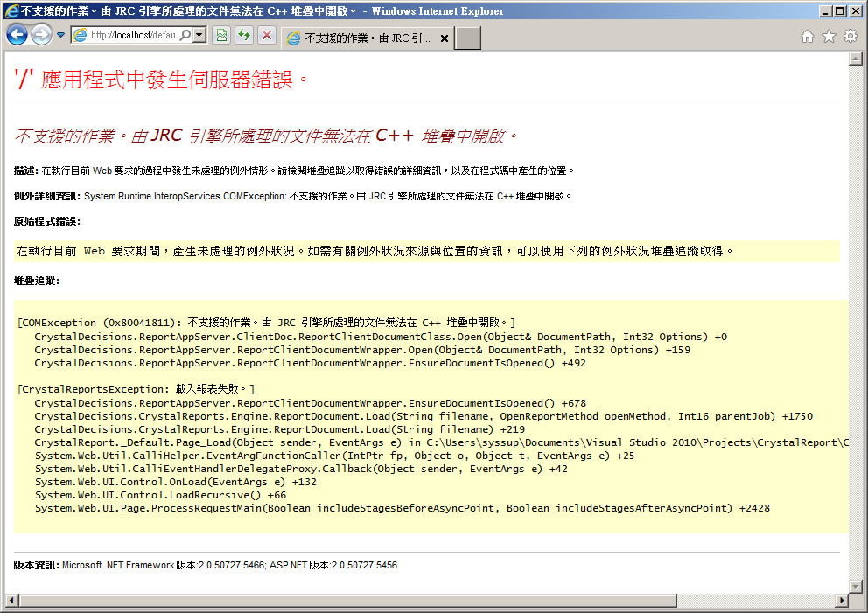Click the ReportDocument.Load +1750 line
868x613 pixels.
pyautogui.click(x=423, y=416)
